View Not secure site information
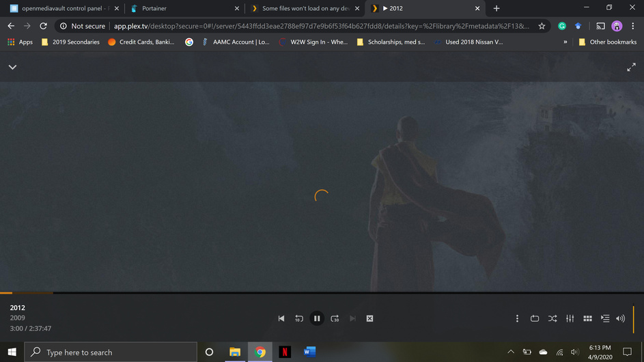 pos(83,26)
